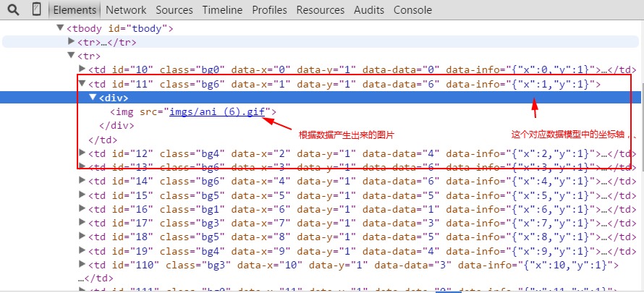Collapse the highlighted div node arrow
Screen dimensions: 644x293
[x=93, y=98]
